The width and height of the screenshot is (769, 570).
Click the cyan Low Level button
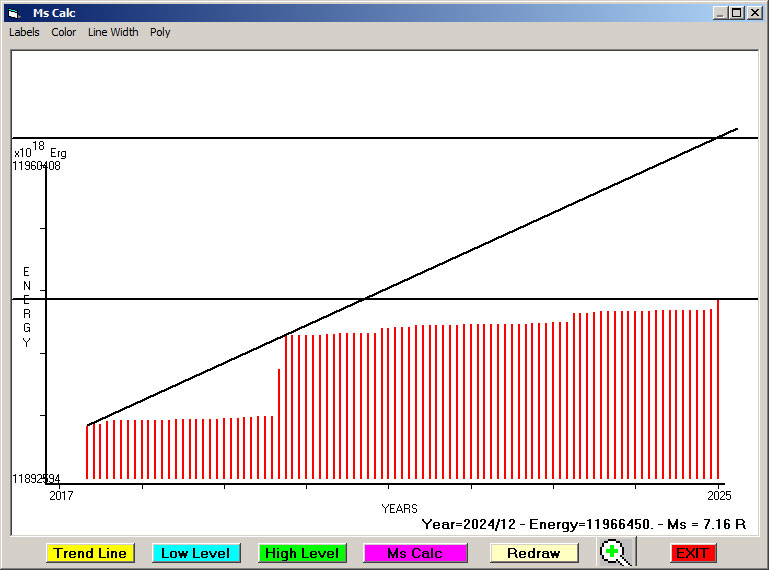196,553
